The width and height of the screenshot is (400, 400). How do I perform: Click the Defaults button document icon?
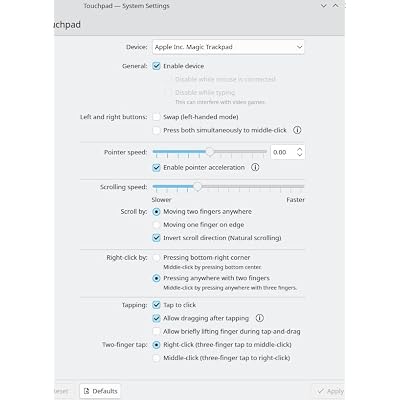click(x=87, y=391)
